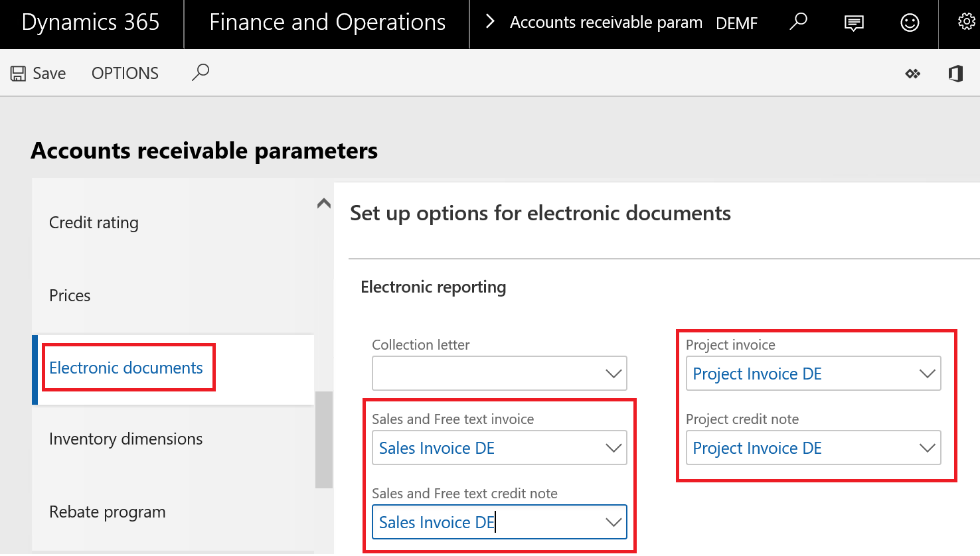Viewport: 980px width, 556px height.
Task: Click the smiley feedback icon
Action: [910, 23]
